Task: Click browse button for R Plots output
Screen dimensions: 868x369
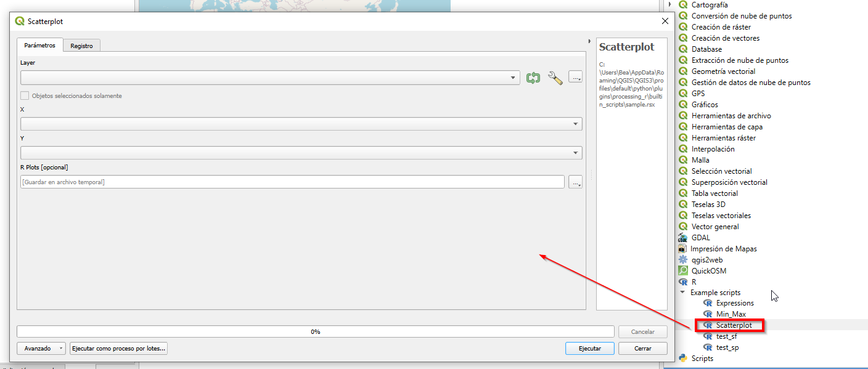Action: pos(575,182)
